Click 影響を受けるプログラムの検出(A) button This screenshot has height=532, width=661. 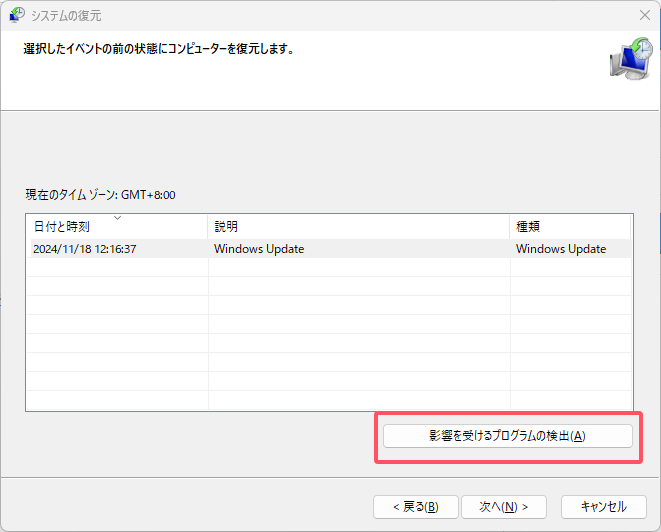[508, 436]
